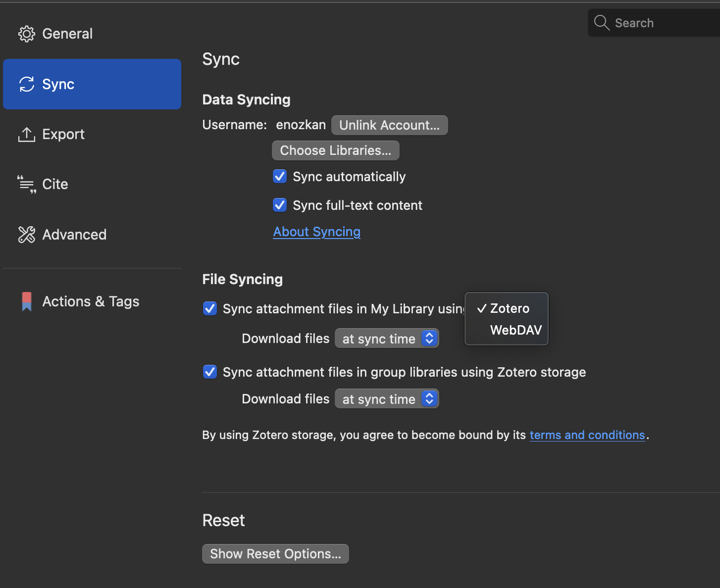This screenshot has width=720, height=588.
Task: Choose Zotero in the storage popup
Action: coord(507,308)
